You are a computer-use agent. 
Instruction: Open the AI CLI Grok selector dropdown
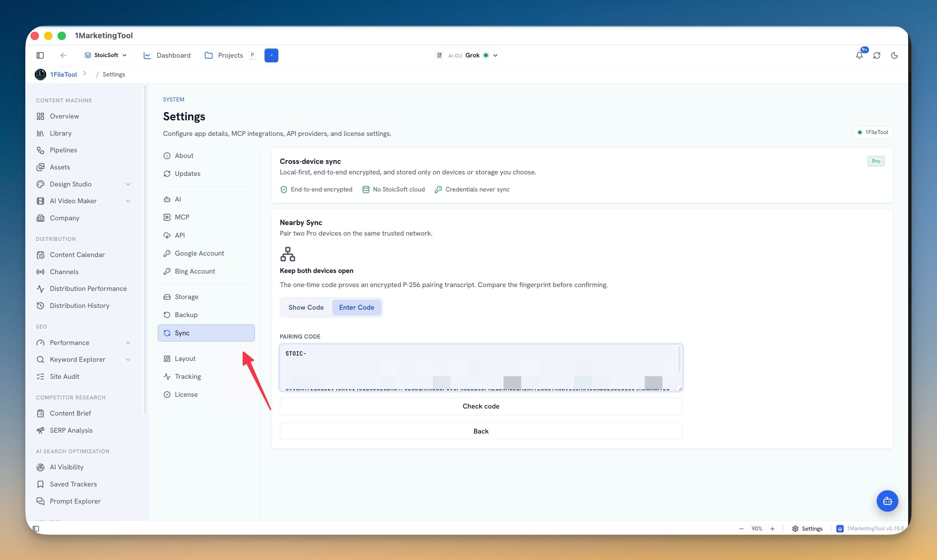pos(466,55)
